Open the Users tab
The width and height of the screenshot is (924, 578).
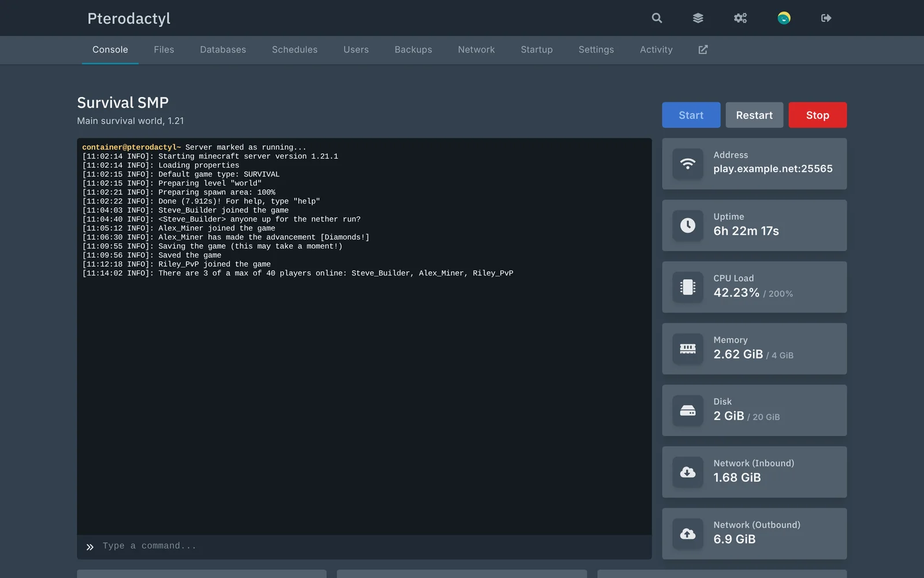tap(356, 50)
